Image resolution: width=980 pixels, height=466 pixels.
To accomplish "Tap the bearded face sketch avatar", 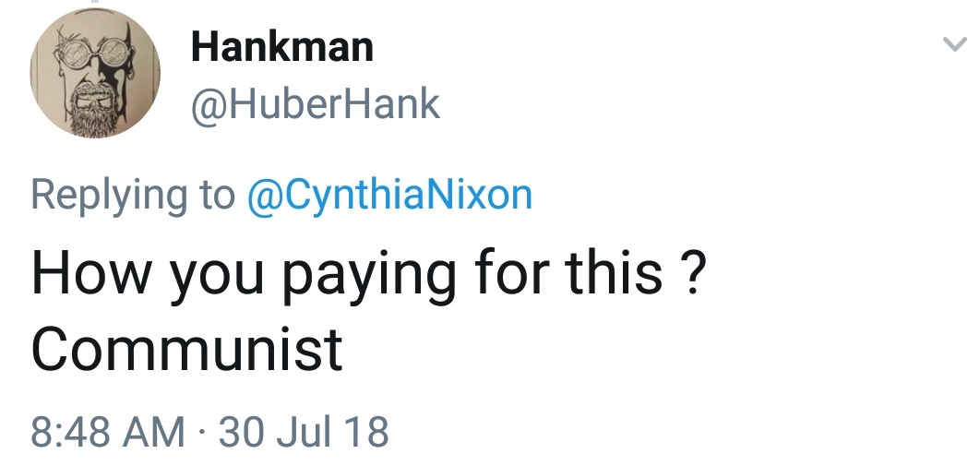I will [x=95, y=74].
